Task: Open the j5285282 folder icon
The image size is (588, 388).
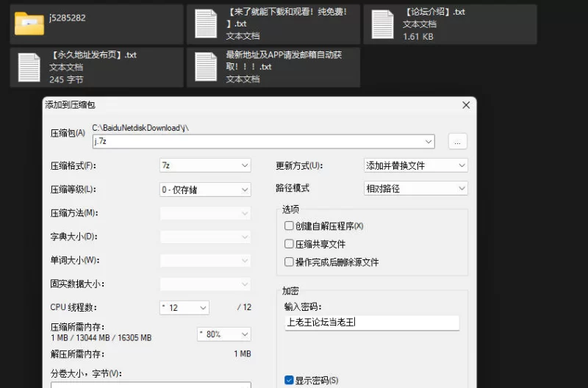Action: (x=29, y=24)
